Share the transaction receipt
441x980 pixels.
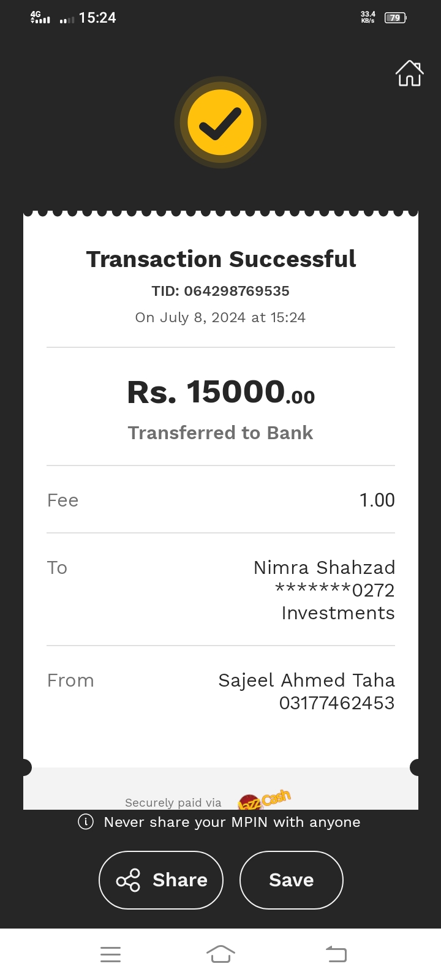(x=161, y=880)
